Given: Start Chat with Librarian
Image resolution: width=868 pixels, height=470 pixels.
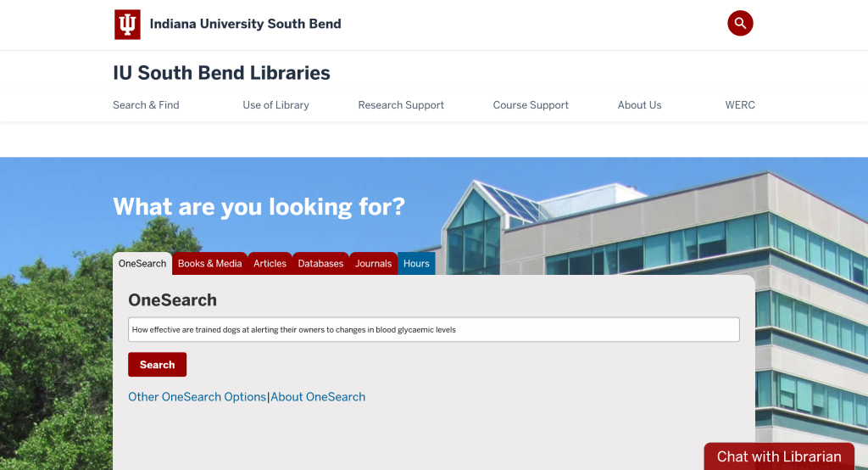Looking at the screenshot, I should 779,456.
